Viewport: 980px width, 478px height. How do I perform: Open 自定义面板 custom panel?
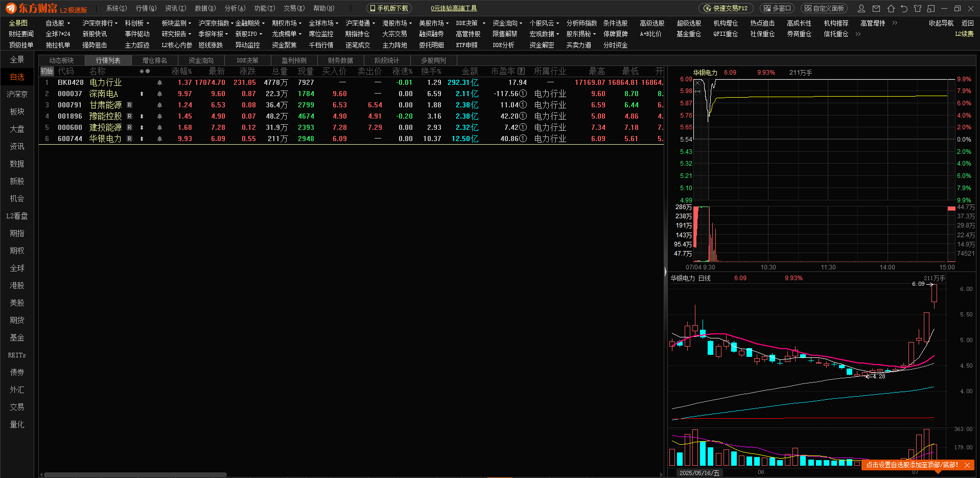pos(824,9)
